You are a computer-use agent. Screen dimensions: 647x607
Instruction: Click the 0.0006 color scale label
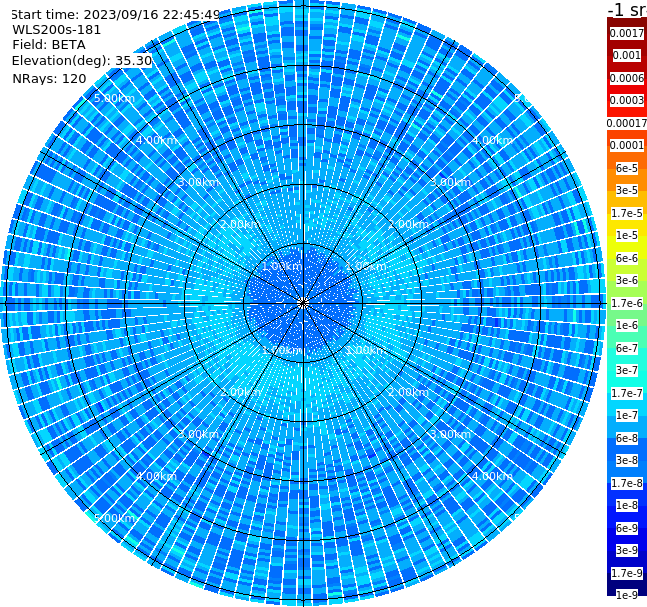tap(627, 78)
